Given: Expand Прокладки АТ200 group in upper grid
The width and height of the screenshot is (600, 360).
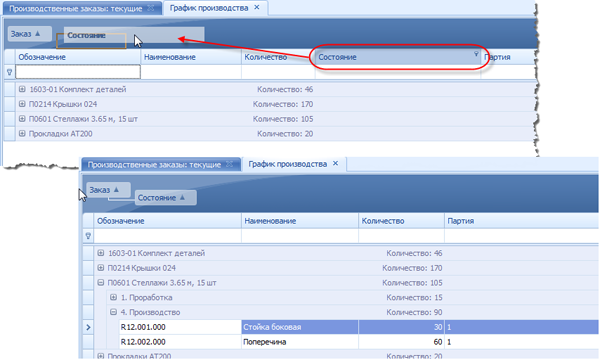Looking at the screenshot, I should click(x=22, y=134).
